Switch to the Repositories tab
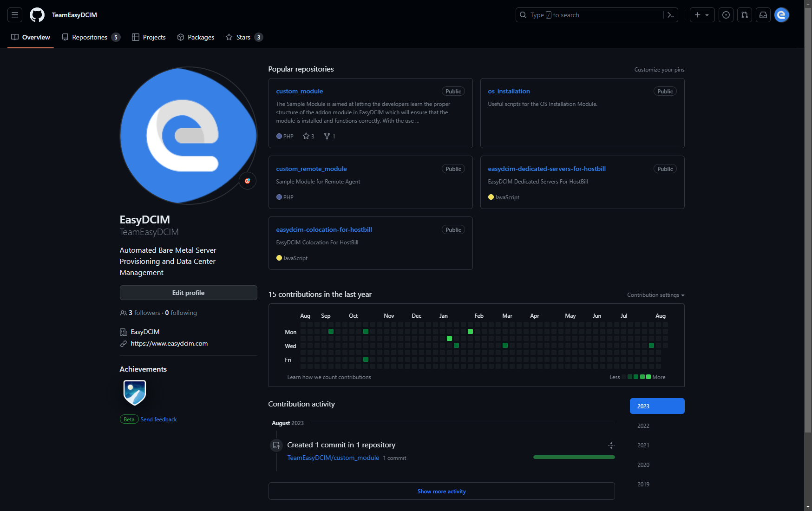812x511 pixels. (x=91, y=37)
